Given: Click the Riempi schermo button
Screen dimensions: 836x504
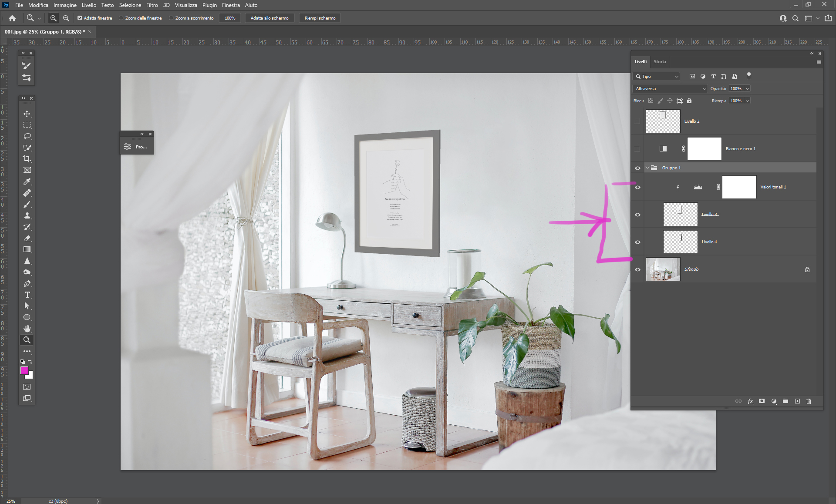Looking at the screenshot, I should 320,18.
